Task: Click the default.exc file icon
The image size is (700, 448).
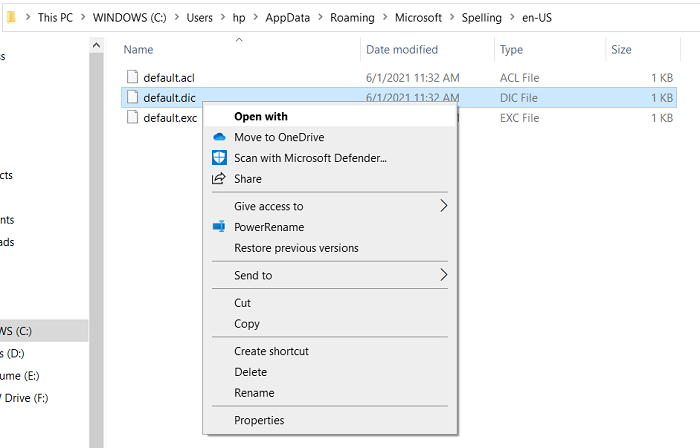Action: pyautogui.click(x=131, y=118)
